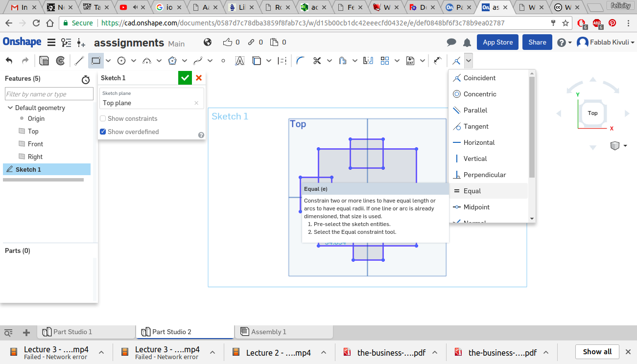Open the polygon tool dropdown arrow
637x364 pixels.
coord(185,61)
